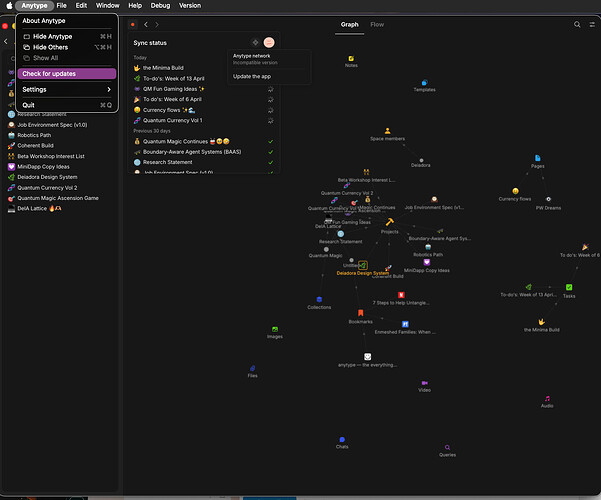This screenshot has height=500, width=601.
Task: Select the Bookmarks node icon
Action: (360, 313)
